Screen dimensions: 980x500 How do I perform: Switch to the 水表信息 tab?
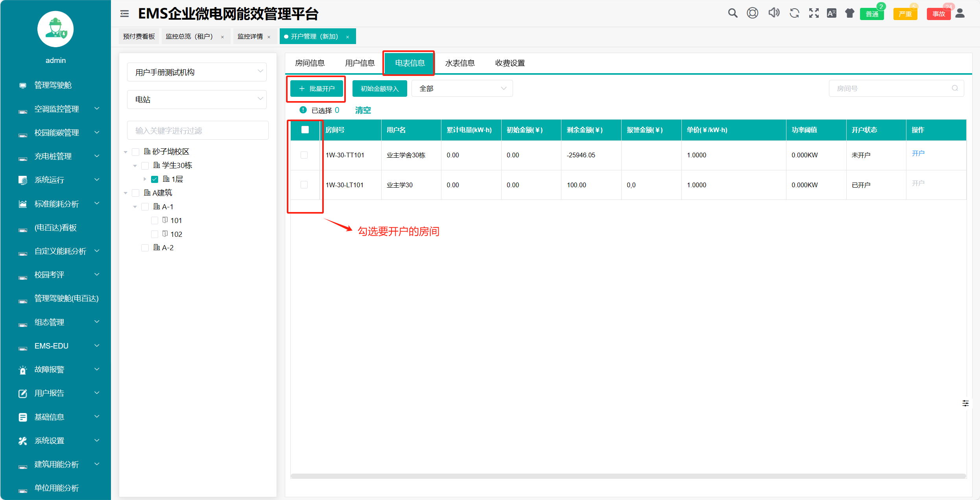point(460,63)
